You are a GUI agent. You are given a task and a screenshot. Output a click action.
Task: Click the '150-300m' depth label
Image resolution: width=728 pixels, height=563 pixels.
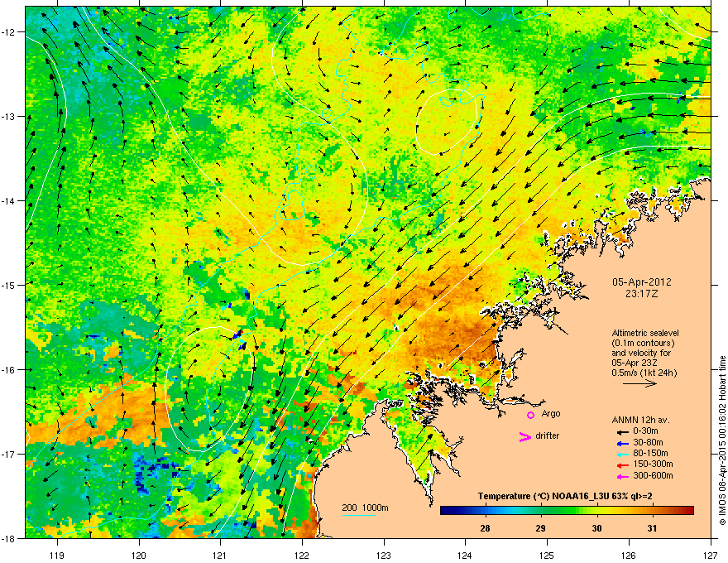pyautogui.click(x=653, y=464)
